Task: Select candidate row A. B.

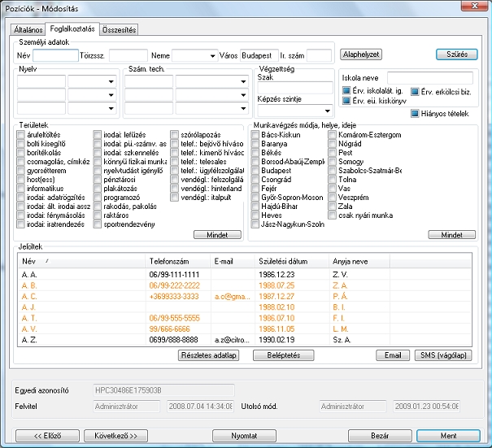Action: [x=245, y=285]
